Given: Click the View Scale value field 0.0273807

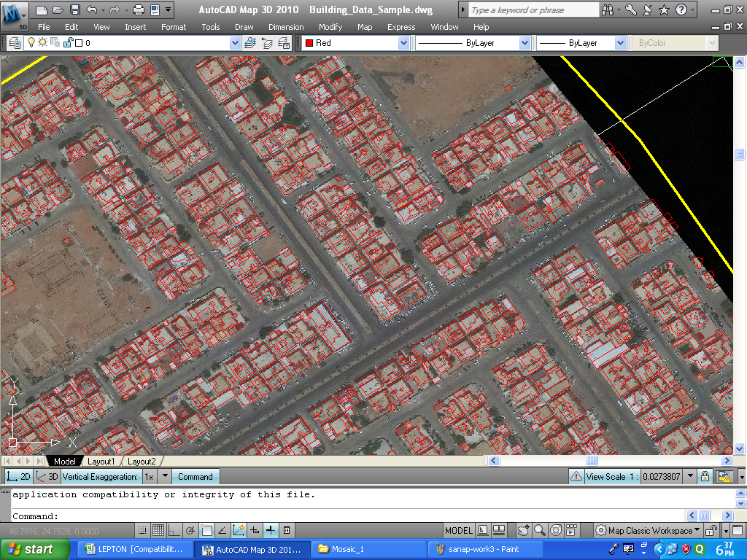Looking at the screenshot, I should pos(661,477).
